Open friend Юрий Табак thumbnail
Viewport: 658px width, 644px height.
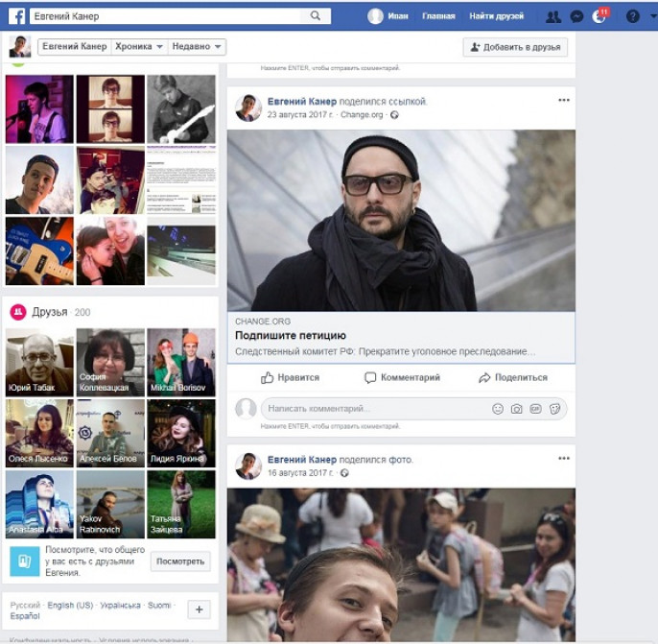[39, 362]
